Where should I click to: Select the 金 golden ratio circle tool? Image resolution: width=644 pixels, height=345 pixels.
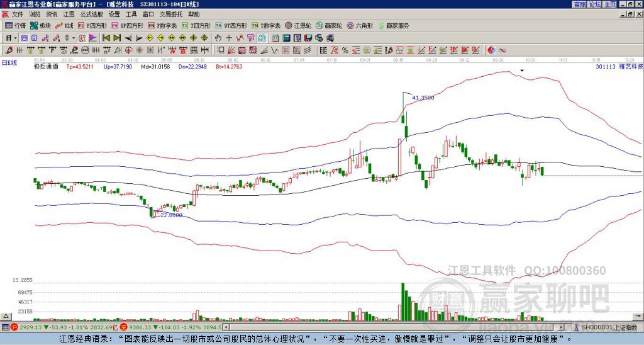(367, 50)
